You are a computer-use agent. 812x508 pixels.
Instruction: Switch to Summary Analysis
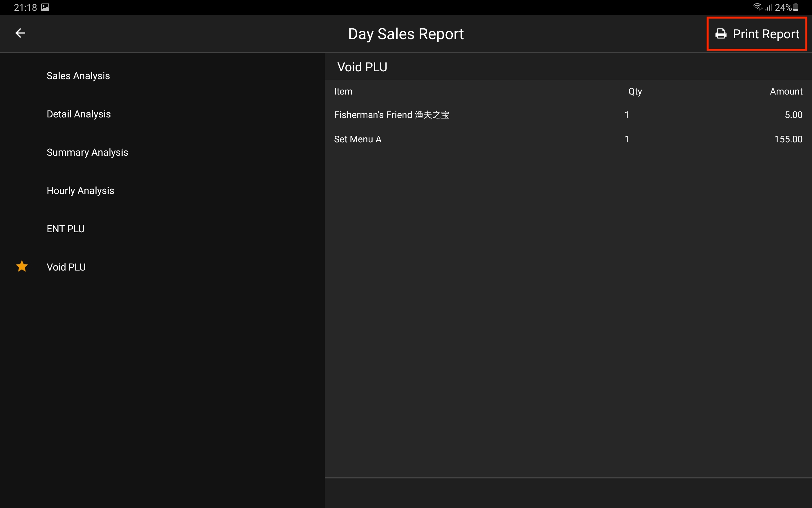87,152
